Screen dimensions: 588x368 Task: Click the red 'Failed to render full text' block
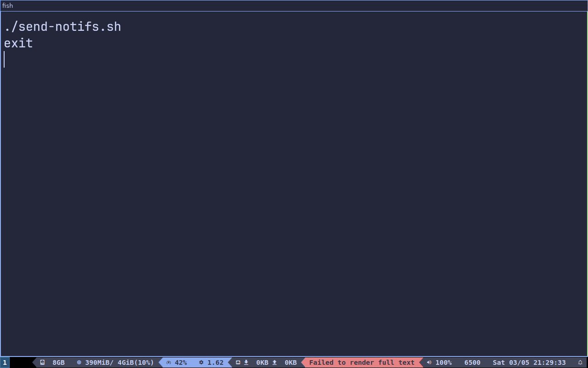pyautogui.click(x=362, y=362)
